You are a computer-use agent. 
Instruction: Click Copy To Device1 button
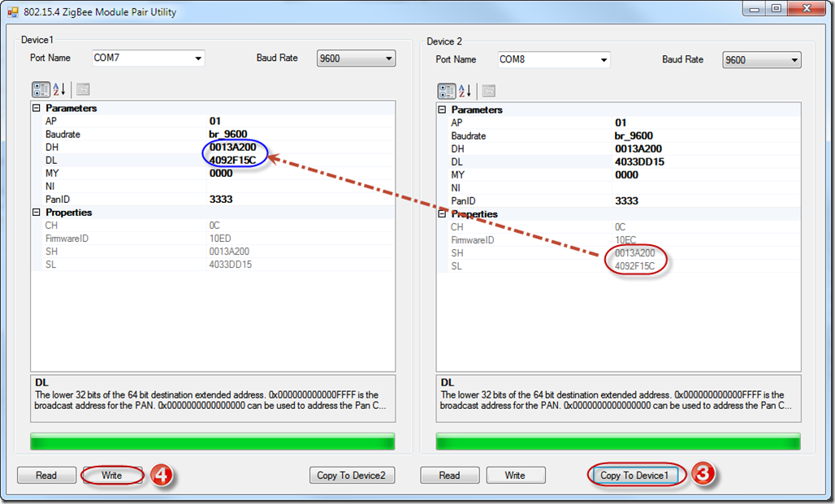[x=634, y=476]
